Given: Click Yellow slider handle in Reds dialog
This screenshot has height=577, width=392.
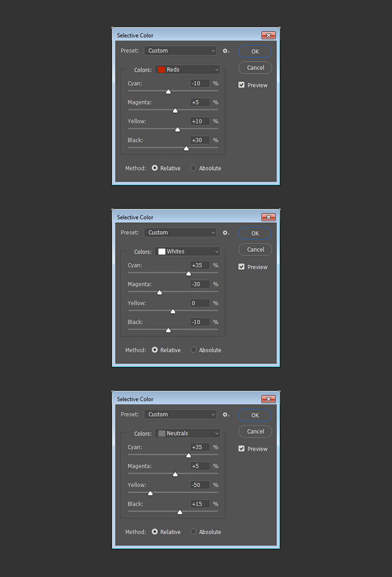Looking at the screenshot, I should 177,130.
